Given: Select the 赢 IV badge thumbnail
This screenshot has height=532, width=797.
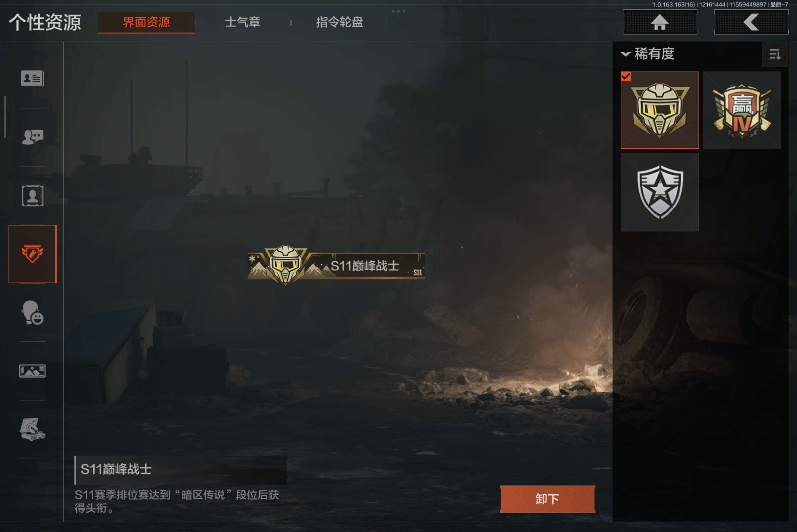Looking at the screenshot, I should tap(742, 110).
